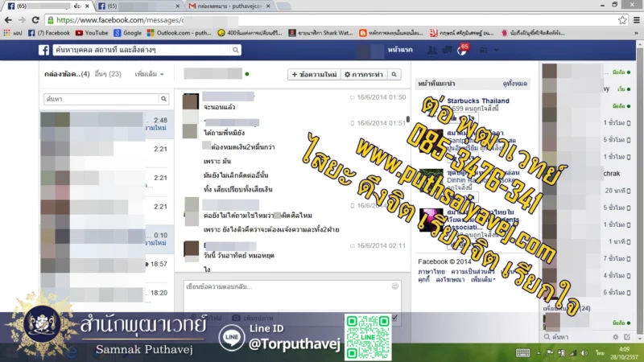Expand the เพิ่มเติม dropdown above the conversation list
Screen dimensions: 644x362
click(x=149, y=74)
